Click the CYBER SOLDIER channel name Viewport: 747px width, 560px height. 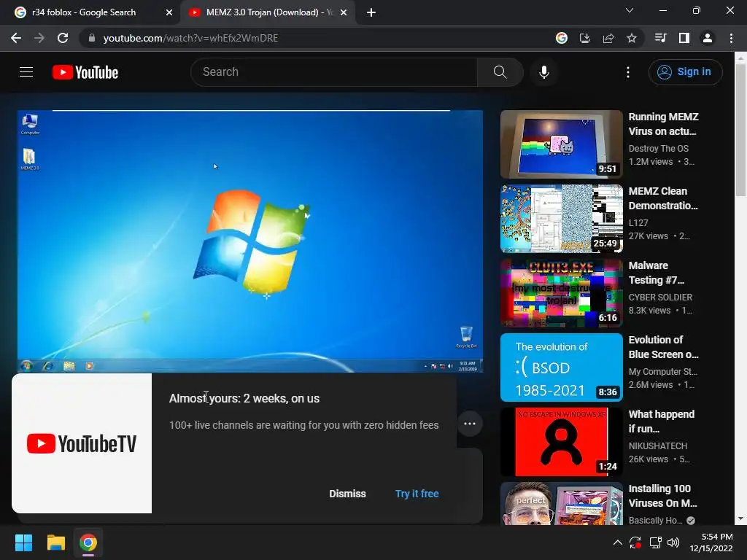click(x=660, y=297)
